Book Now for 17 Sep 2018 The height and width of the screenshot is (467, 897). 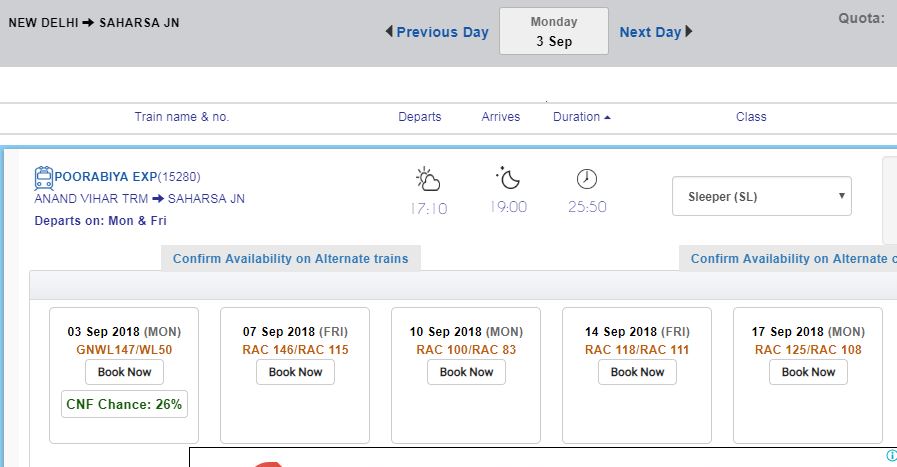pos(808,372)
